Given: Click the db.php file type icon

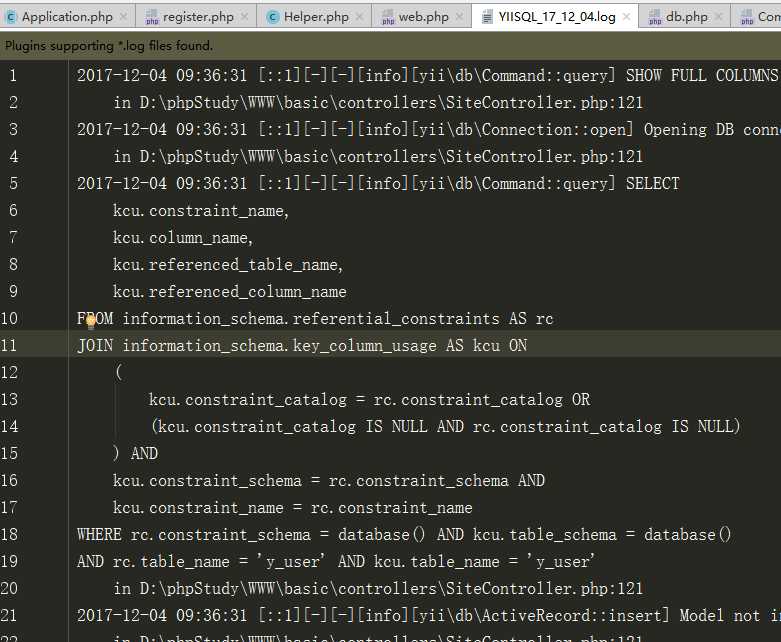Looking at the screenshot, I should (x=655, y=17).
